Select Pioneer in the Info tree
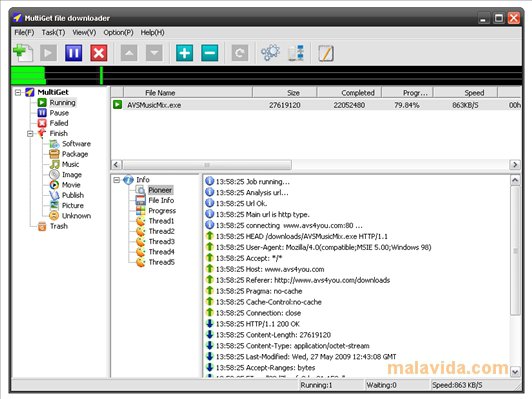532x399 pixels. (160, 190)
